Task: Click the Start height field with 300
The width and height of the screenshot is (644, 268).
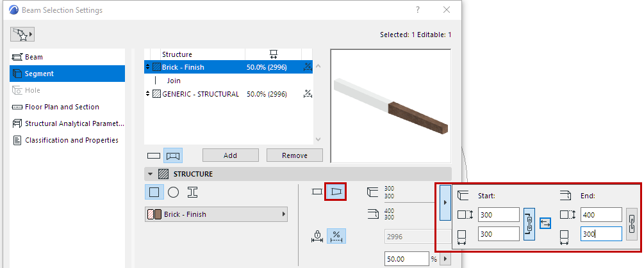Action: coord(499,215)
